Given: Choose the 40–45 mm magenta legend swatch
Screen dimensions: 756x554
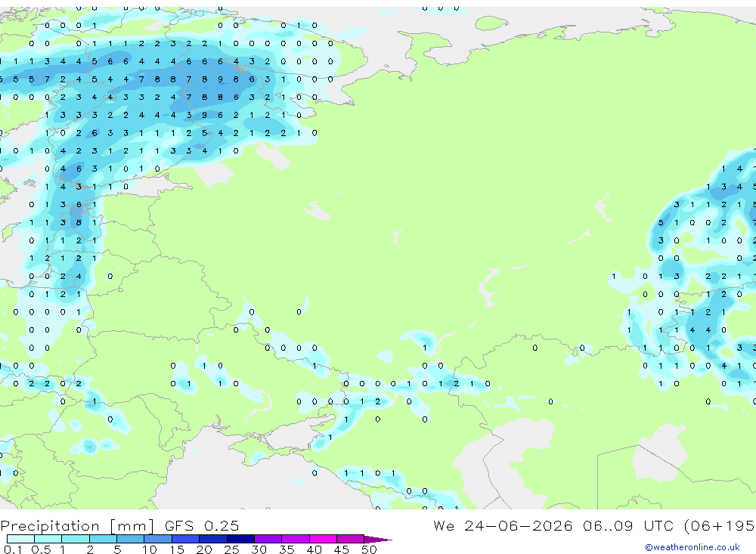Looking at the screenshot, I should (x=323, y=539).
